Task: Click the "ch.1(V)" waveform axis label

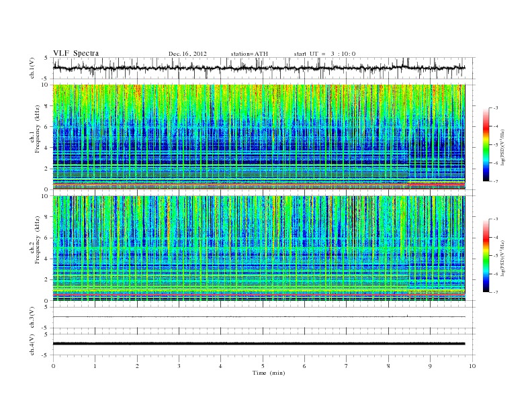Action: click(32, 68)
